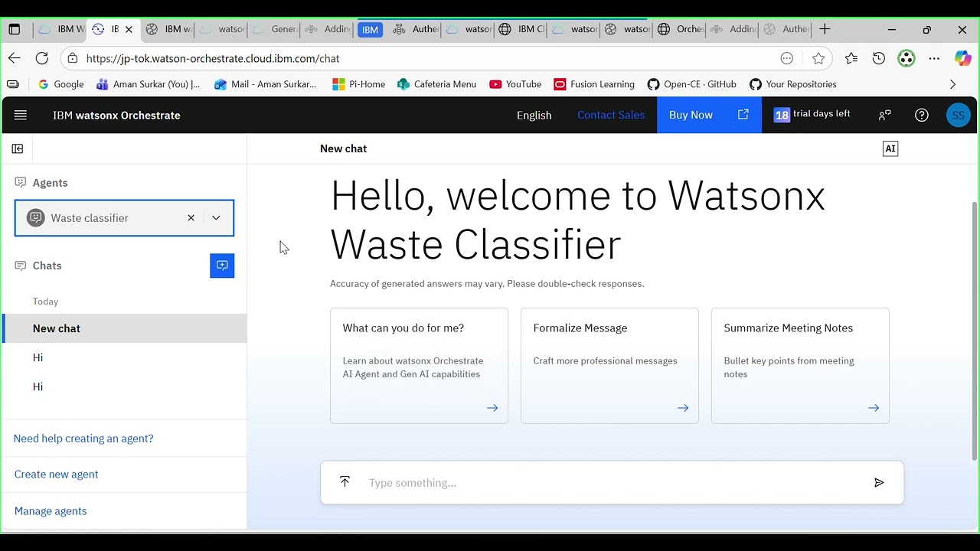View 18 trial days left indicator
Screen dimensions: 980x551
[812, 115]
